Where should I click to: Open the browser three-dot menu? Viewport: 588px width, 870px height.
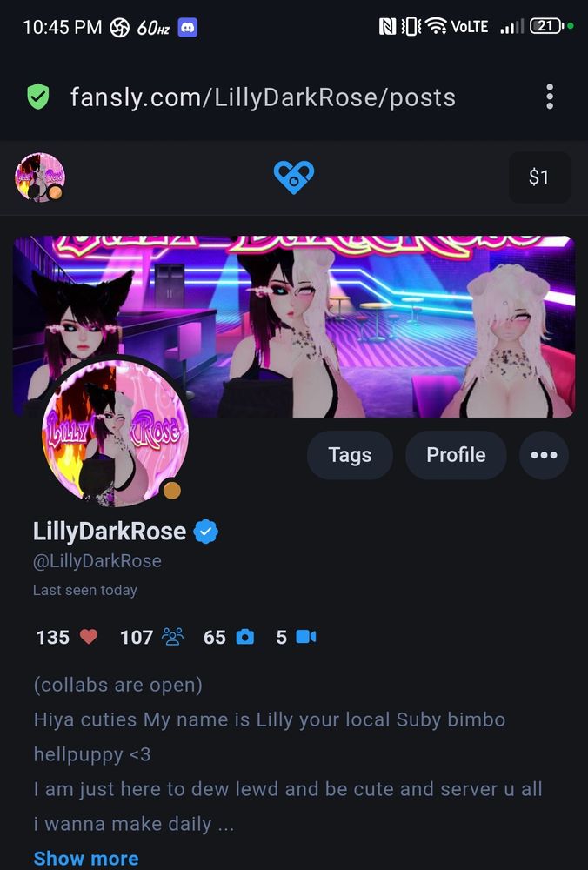pyautogui.click(x=549, y=97)
